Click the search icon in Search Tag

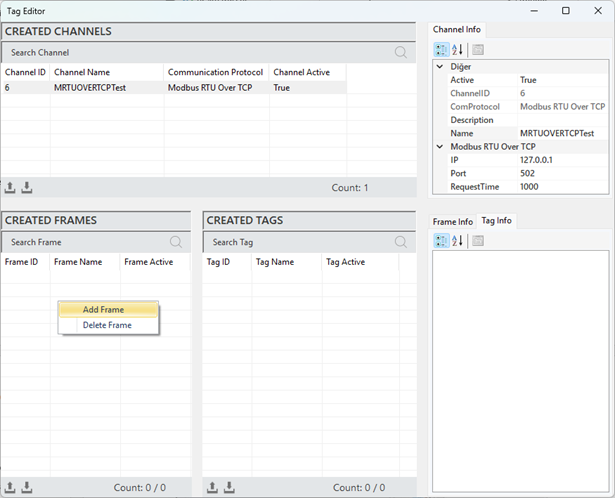click(x=400, y=242)
